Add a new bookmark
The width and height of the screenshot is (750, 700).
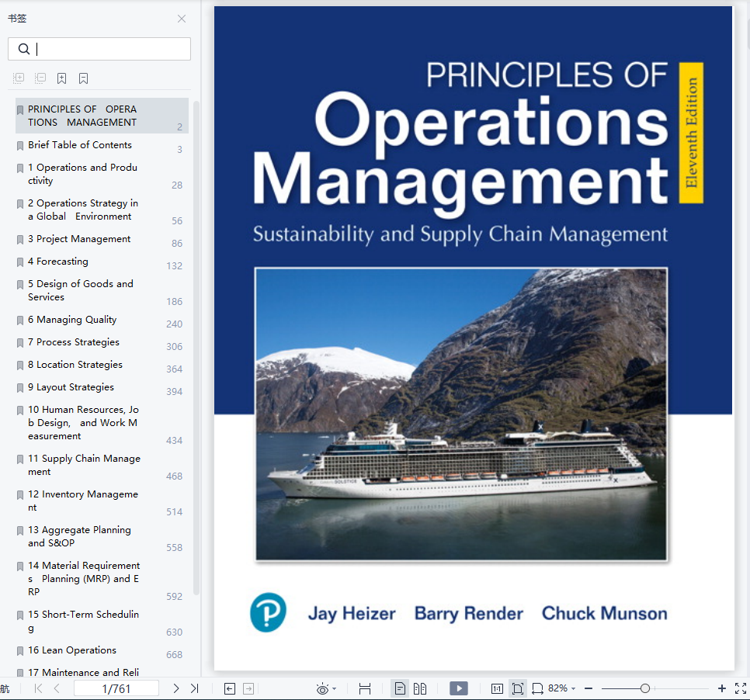61,78
